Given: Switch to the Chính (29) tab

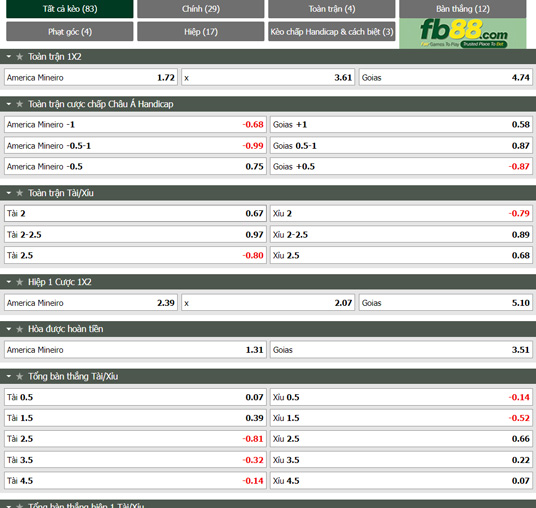Looking at the screenshot, I should click(x=201, y=9).
